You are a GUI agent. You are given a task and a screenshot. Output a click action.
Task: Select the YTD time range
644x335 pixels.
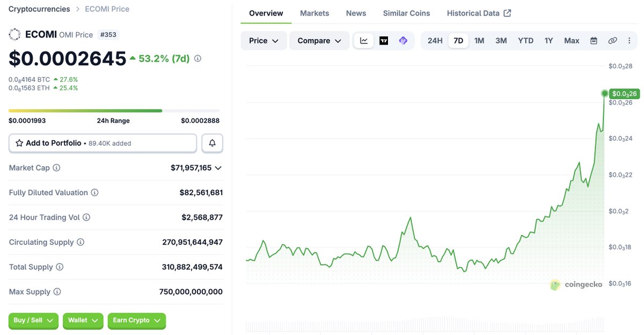[x=525, y=41]
